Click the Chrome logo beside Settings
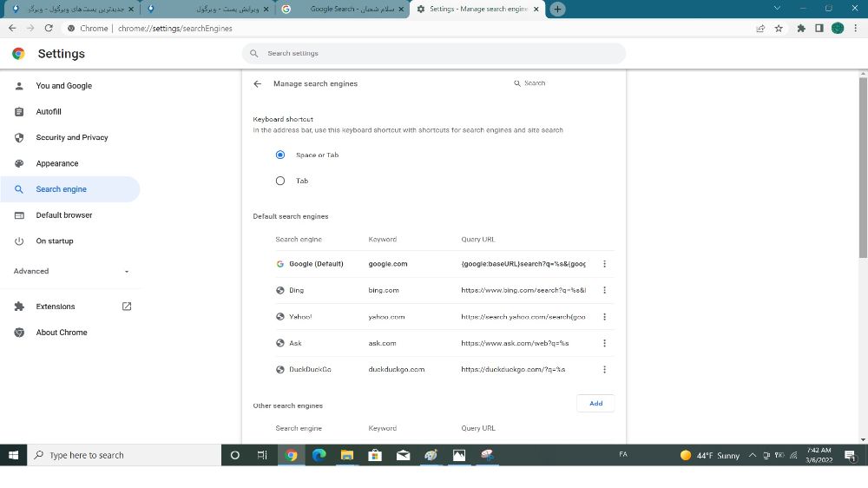The width and height of the screenshot is (868, 488). coord(18,54)
